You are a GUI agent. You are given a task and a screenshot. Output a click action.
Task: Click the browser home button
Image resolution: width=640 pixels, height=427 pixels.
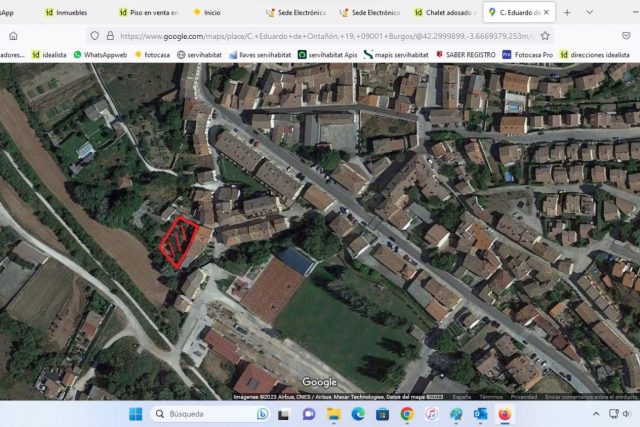coord(13,35)
